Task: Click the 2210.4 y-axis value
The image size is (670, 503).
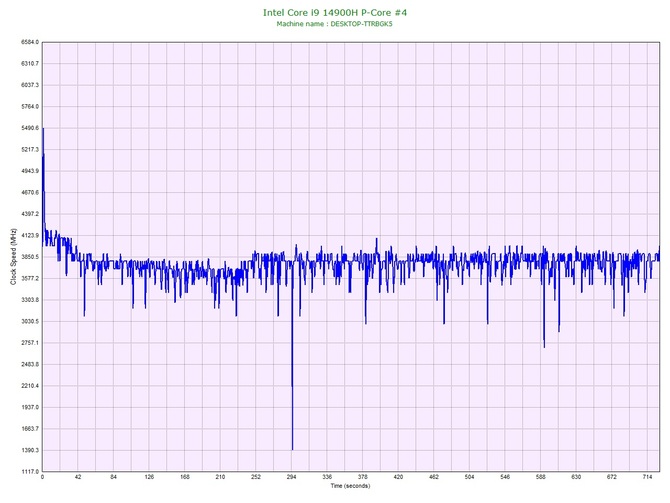Action: tap(30, 386)
